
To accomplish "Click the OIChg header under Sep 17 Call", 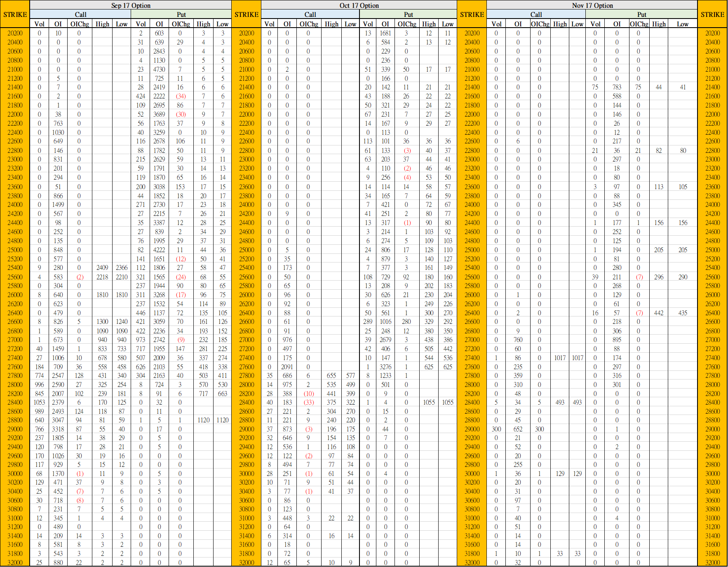I will (80, 24).
